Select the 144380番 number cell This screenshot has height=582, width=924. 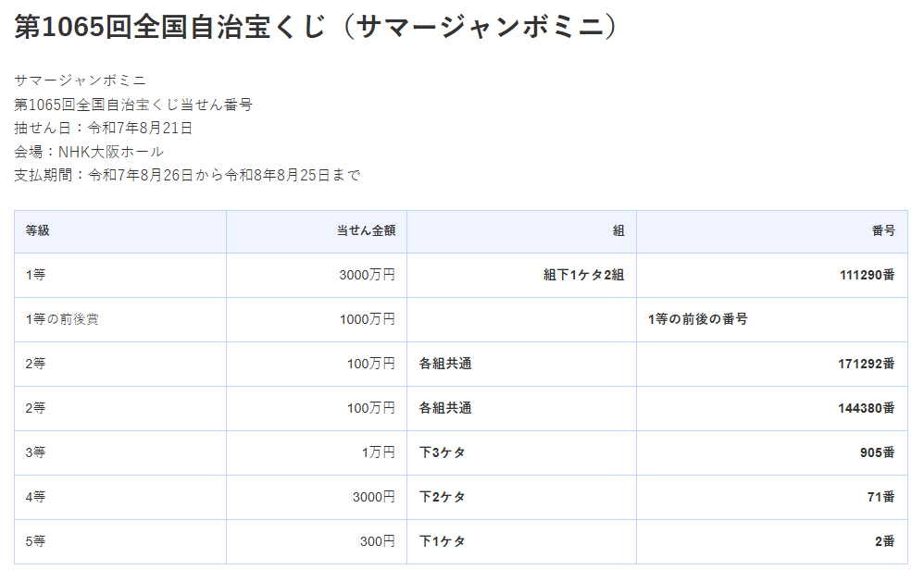pos(866,408)
